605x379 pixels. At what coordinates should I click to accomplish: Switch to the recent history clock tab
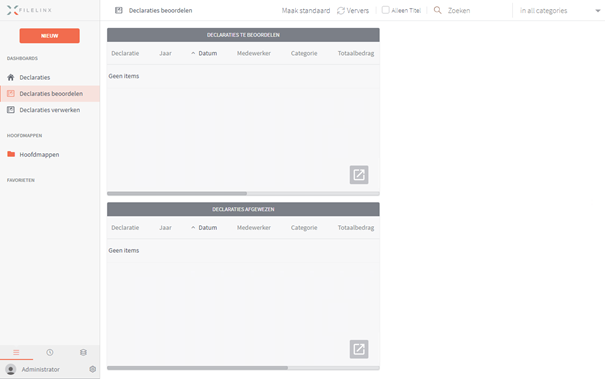click(50, 352)
